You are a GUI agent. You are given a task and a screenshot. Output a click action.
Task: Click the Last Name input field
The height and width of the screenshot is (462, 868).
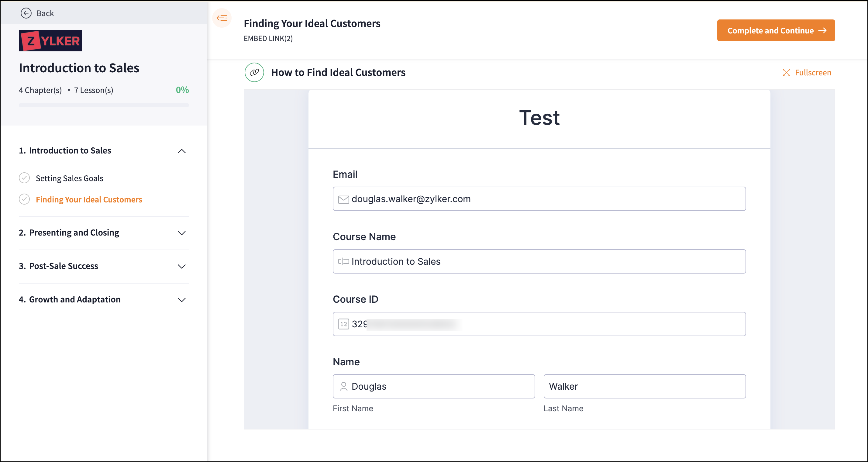[644, 387]
